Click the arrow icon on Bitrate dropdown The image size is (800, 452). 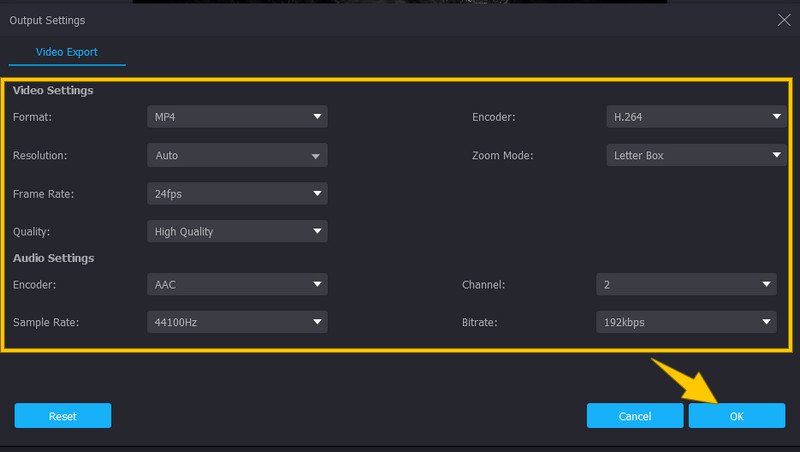point(766,322)
